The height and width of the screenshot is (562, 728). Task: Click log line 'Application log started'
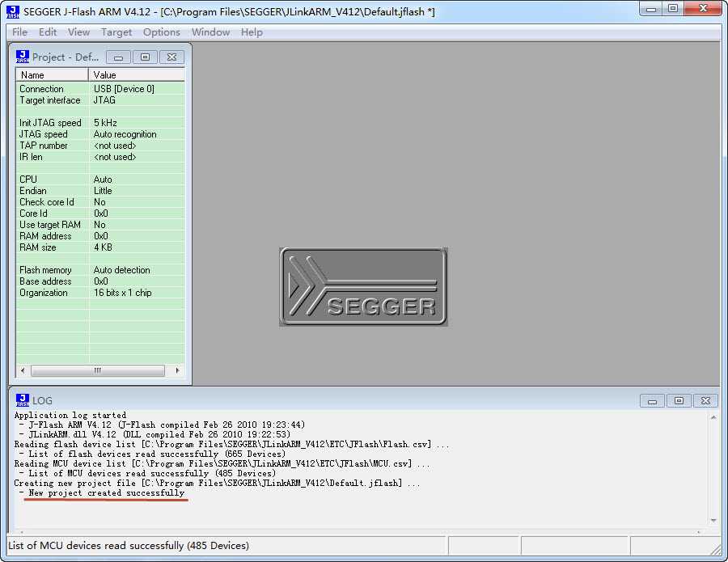pos(70,415)
